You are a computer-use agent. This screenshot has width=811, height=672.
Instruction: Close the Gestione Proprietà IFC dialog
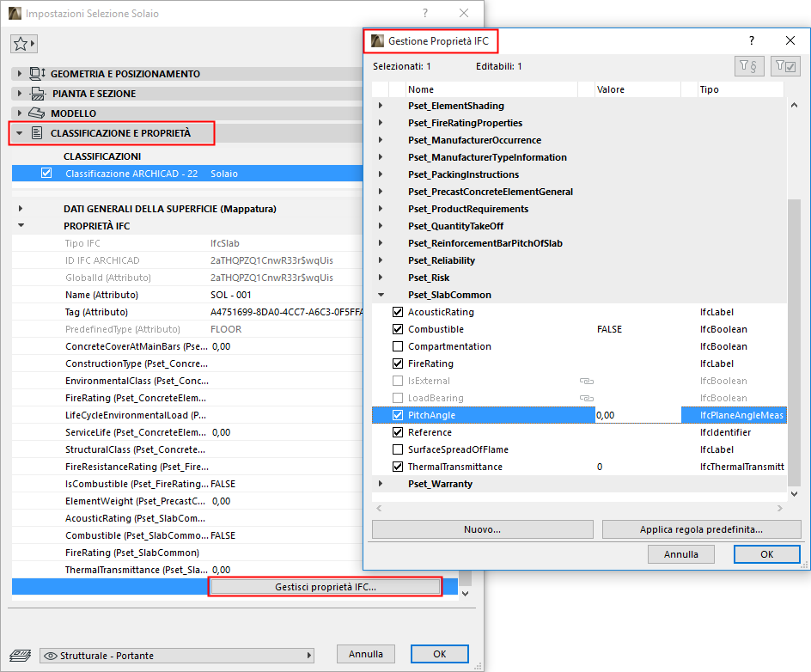coord(790,41)
